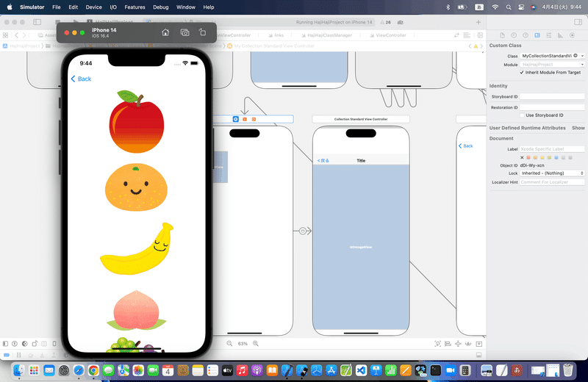Screen dimensions: 588x382
Task: Open the I/O menu
Action: point(113,7)
